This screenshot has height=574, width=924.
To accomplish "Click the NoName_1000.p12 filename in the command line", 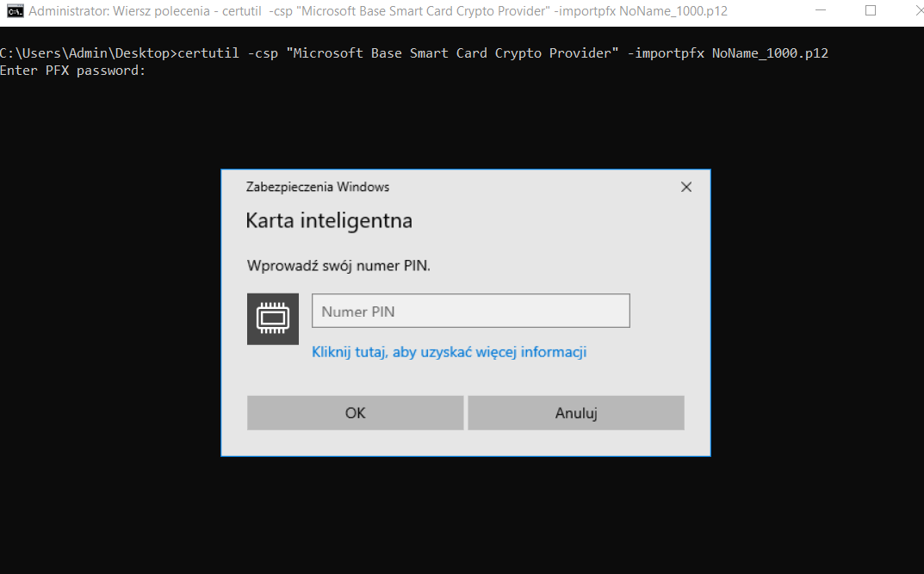I will coord(770,53).
